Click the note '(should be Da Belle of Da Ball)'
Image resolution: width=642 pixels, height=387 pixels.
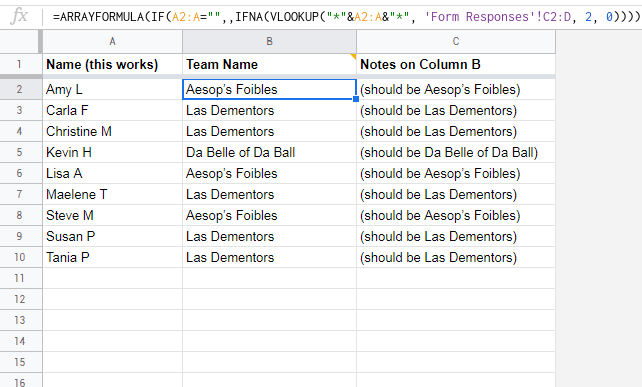(x=456, y=152)
